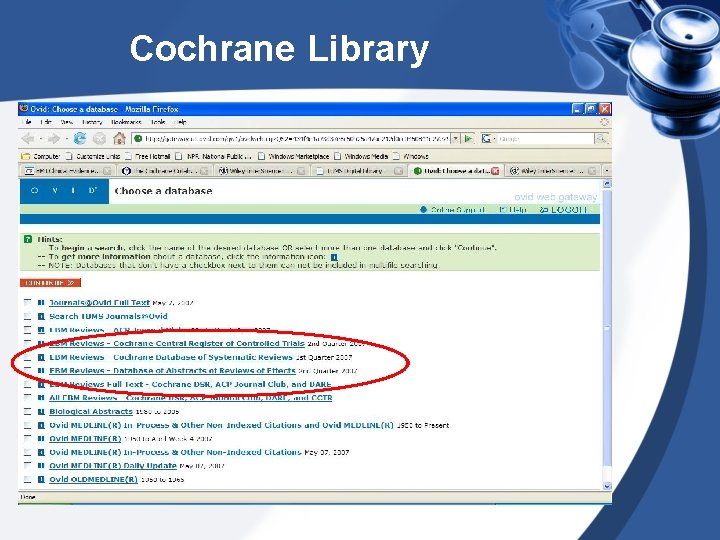Open the Biological Abstracts database link
This screenshot has height=540, width=720.
(91, 411)
